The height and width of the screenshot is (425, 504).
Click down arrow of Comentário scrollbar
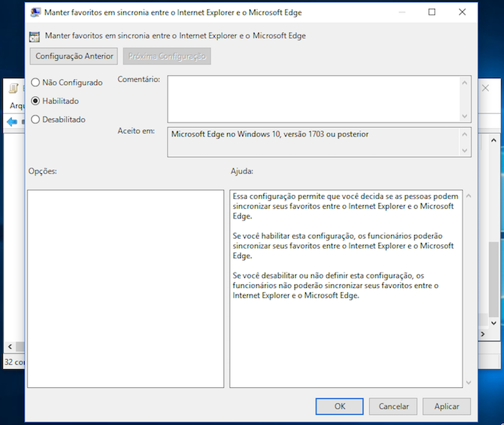[465, 116]
